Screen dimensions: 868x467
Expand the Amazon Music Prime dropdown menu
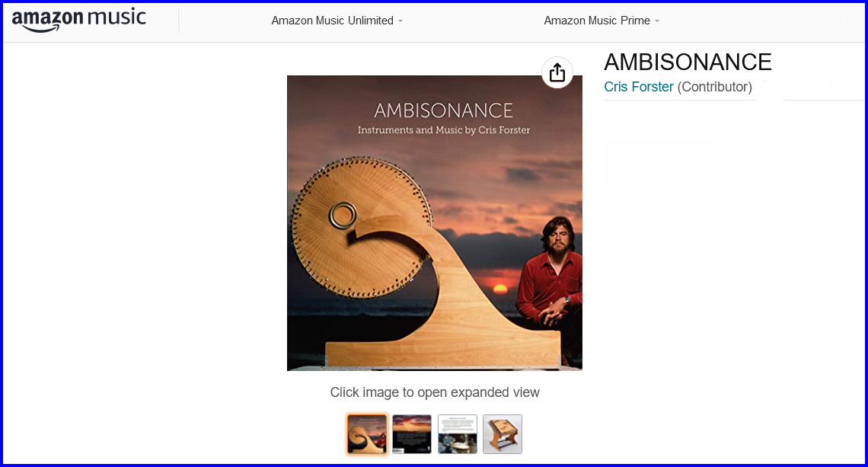[x=602, y=21]
